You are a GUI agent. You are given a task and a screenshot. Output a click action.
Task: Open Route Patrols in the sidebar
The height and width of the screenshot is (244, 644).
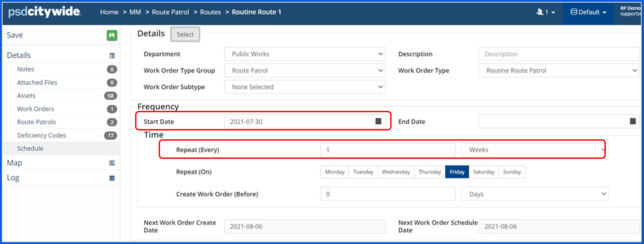click(36, 122)
